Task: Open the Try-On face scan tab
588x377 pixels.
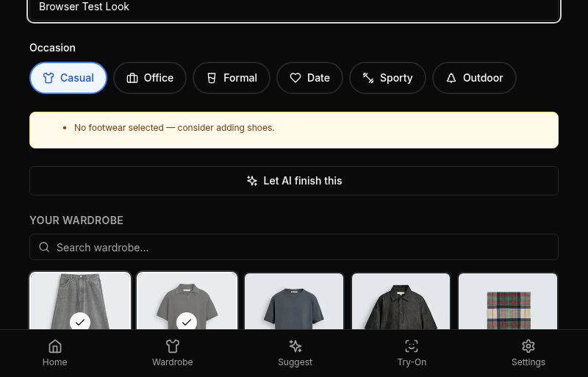Action: coord(412,353)
